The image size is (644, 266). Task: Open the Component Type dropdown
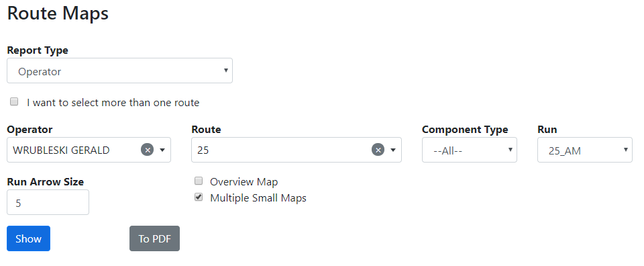(x=470, y=150)
